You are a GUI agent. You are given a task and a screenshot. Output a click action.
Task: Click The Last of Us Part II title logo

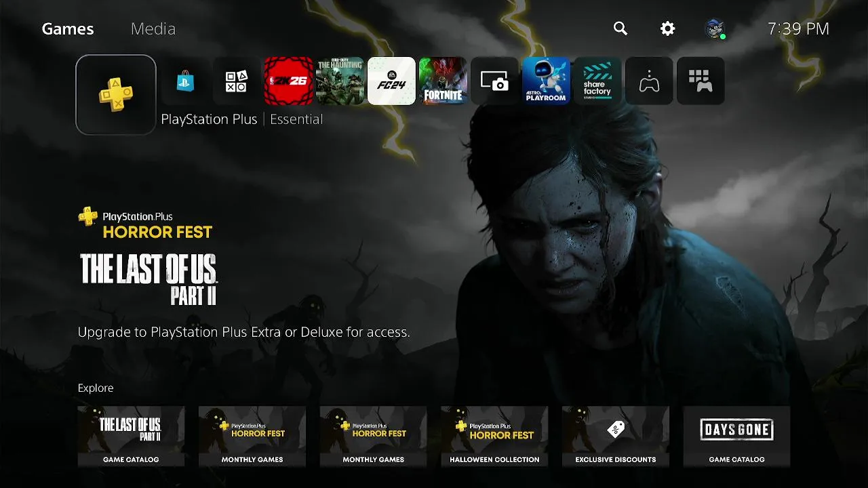(x=149, y=279)
